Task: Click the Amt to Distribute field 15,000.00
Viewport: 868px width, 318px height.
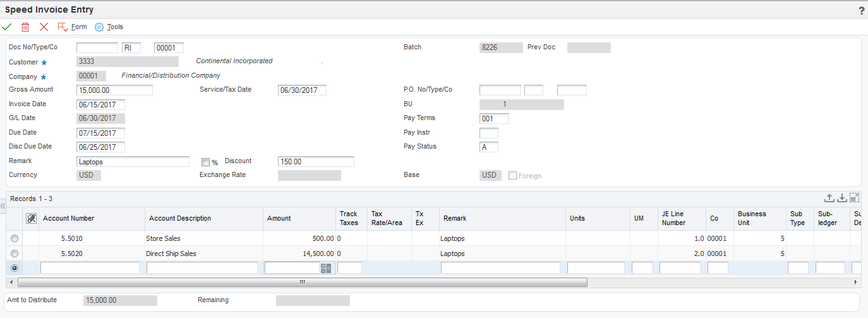Action: 120,300
